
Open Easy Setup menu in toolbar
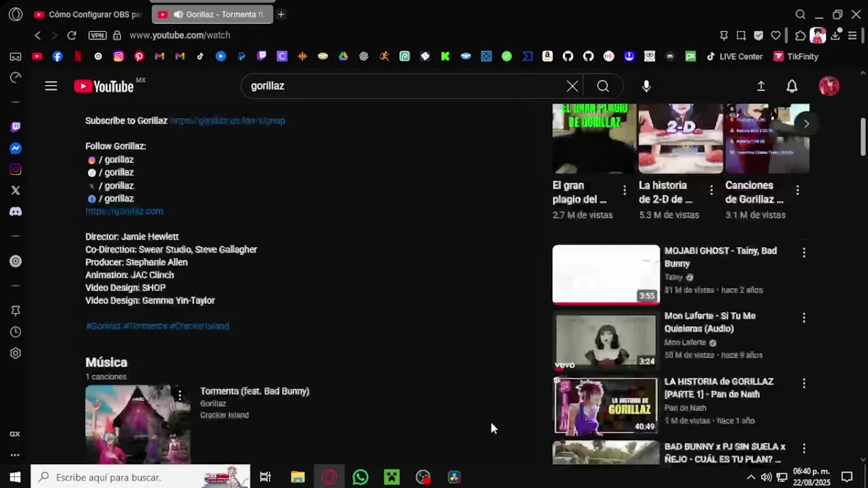(852, 35)
